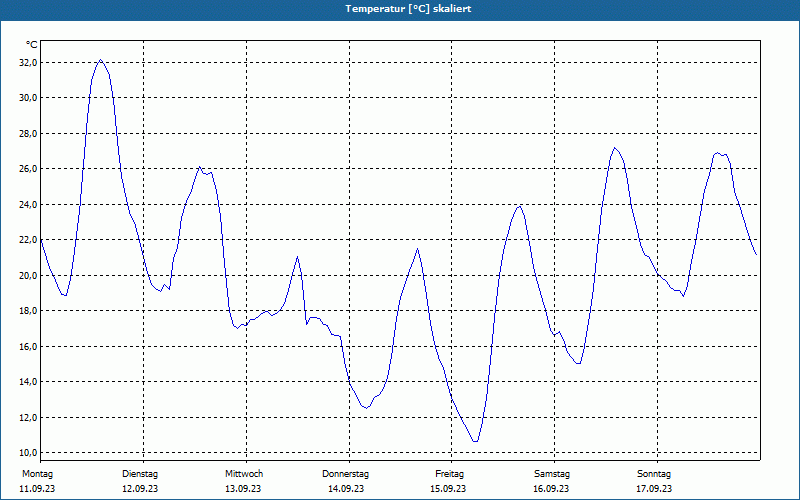Image resolution: width=800 pixels, height=500 pixels.
Task: Click the '26,0' axis value
Action: [29, 169]
